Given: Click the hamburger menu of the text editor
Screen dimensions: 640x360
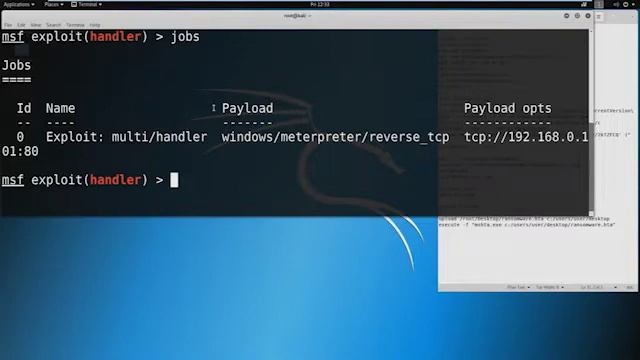Looking at the screenshot, I should pyautogui.click(x=599, y=17).
